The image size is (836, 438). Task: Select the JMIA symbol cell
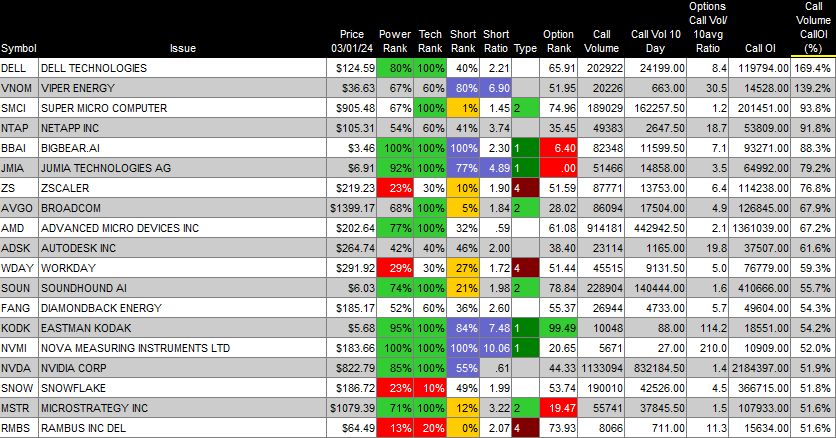click(19, 168)
